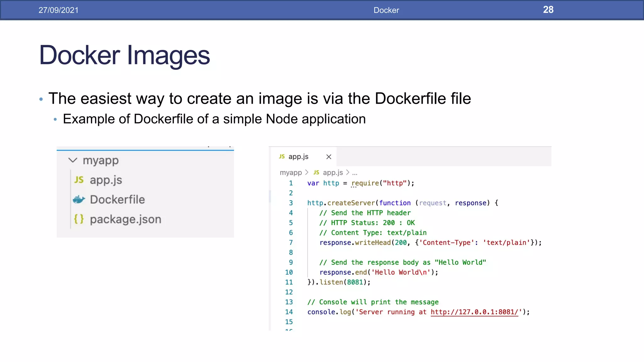Click the JS icon next to app.js in explorer

pos(79,180)
